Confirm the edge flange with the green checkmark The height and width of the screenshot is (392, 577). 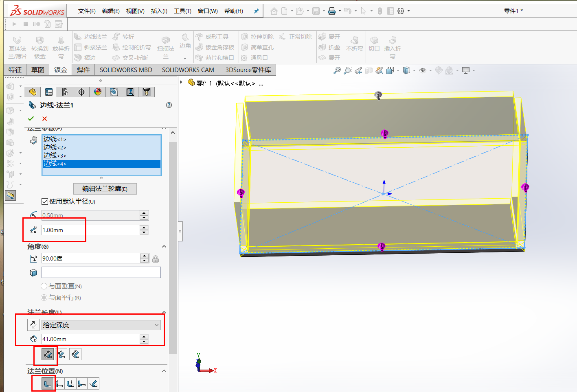pyautogui.click(x=31, y=118)
